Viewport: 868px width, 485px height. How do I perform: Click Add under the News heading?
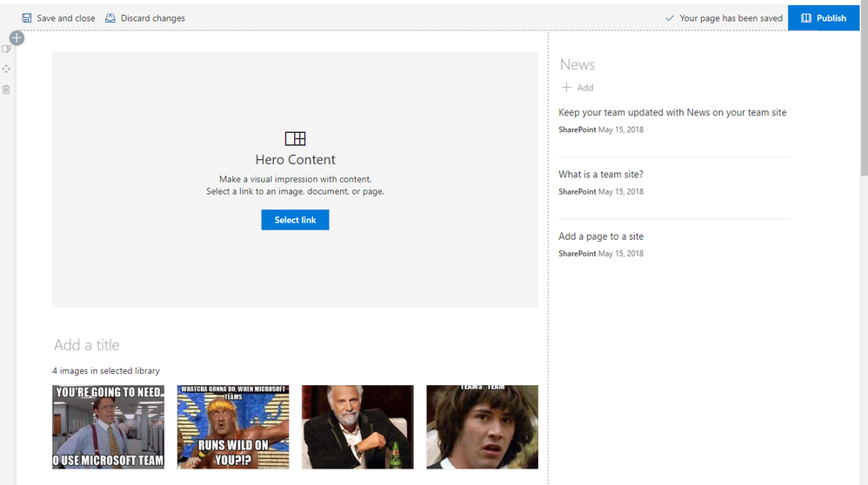pos(578,88)
